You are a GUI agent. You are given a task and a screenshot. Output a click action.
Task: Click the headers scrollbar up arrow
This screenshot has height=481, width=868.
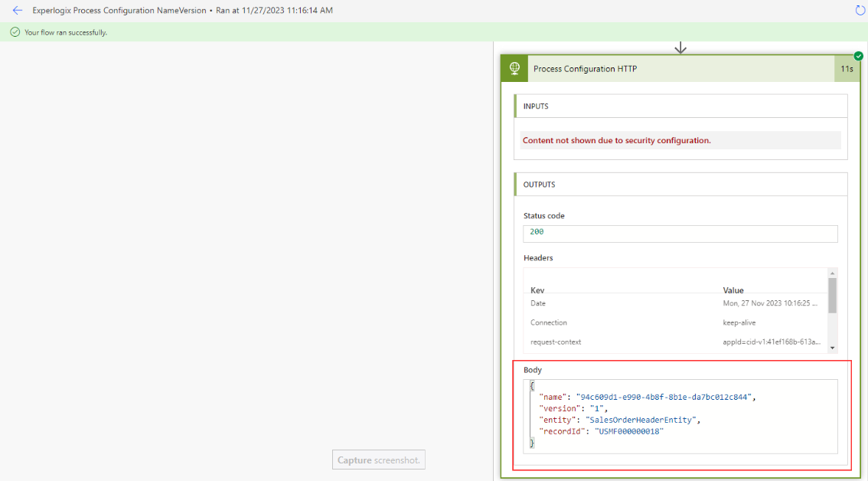833,273
